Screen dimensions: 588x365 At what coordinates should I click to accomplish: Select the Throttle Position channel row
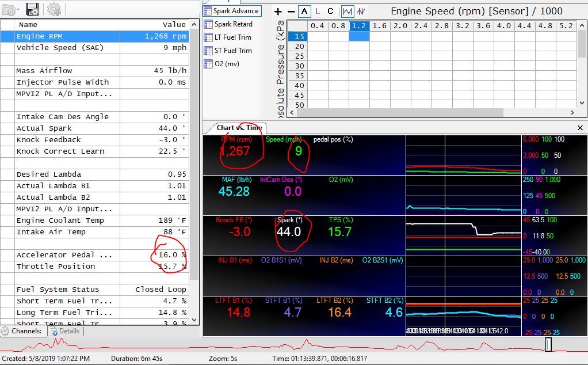click(x=94, y=267)
